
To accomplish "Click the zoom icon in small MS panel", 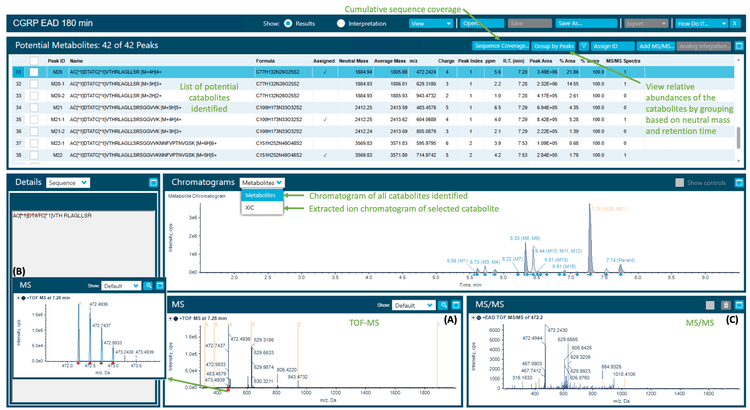I will coord(147,285).
